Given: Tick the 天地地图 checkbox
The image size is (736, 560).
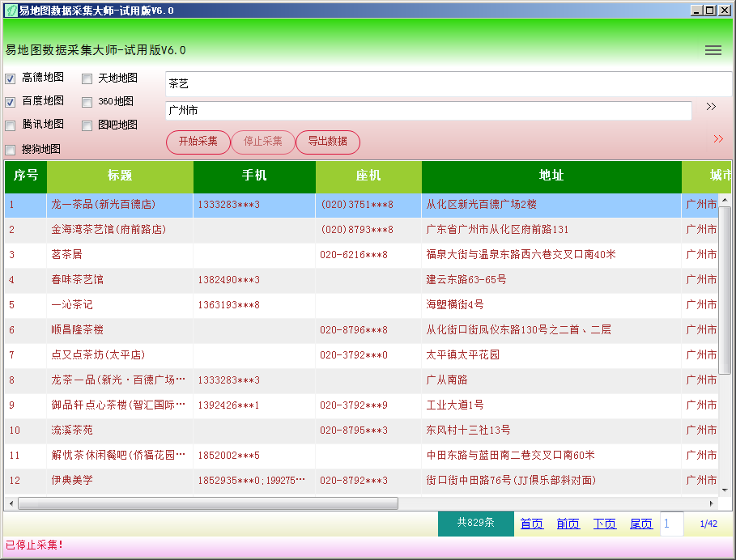Looking at the screenshot, I should click(87, 79).
